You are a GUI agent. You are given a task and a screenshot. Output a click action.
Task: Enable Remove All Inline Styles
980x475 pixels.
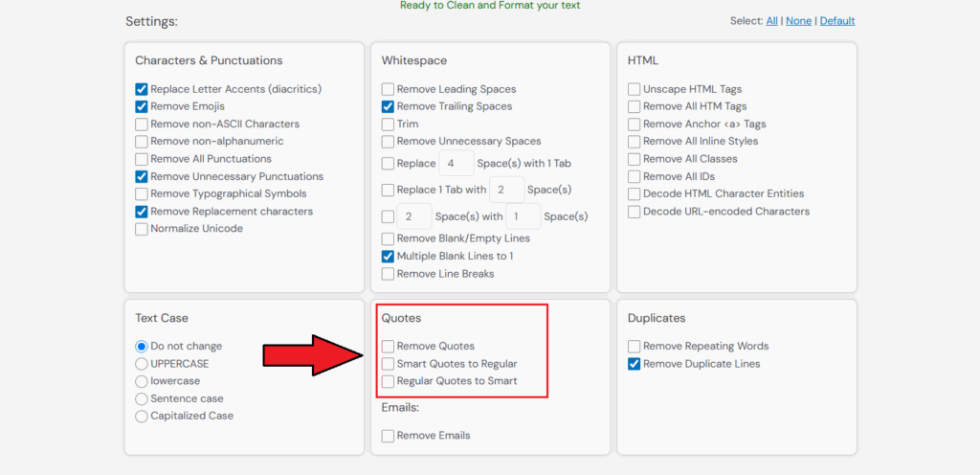pos(634,141)
